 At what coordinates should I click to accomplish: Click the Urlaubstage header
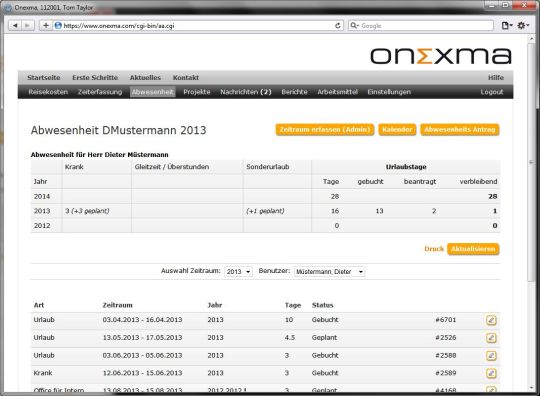[406, 167]
